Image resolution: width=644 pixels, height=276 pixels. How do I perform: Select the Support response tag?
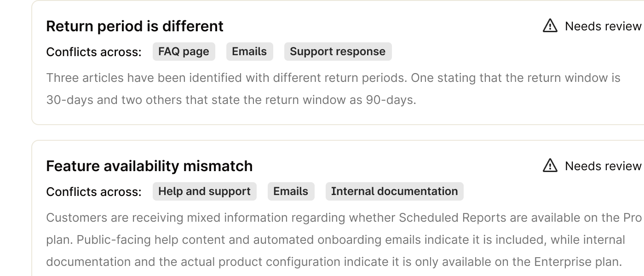(338, 52)
